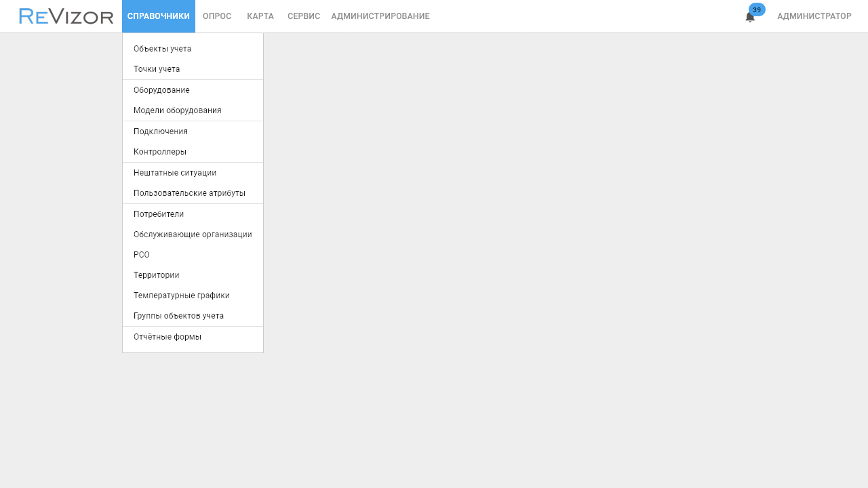The width and height of the screenshot is (868, 488).
Task: Select Объекты учета from dropdown
Action: click(193, 49)
